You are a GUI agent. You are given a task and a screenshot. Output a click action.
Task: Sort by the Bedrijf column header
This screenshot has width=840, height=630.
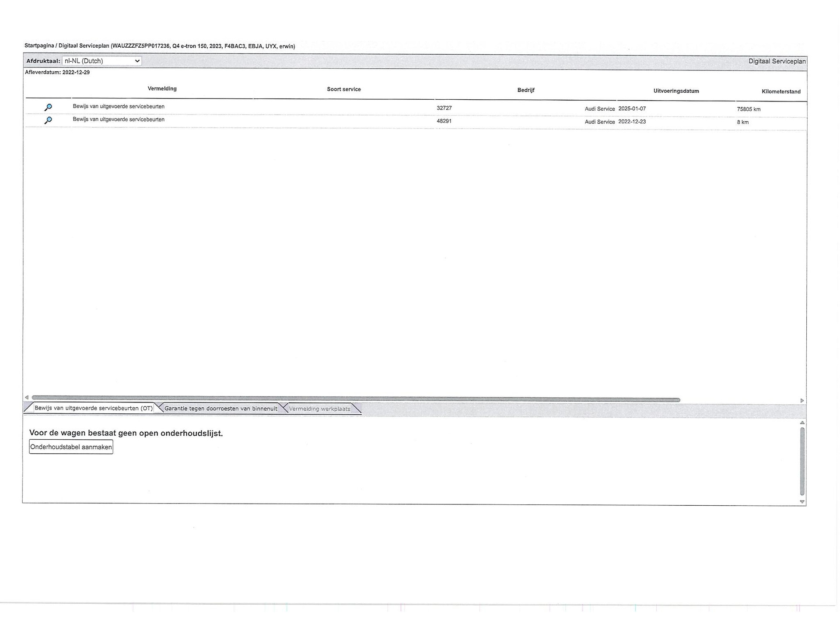tap(525, 90)
